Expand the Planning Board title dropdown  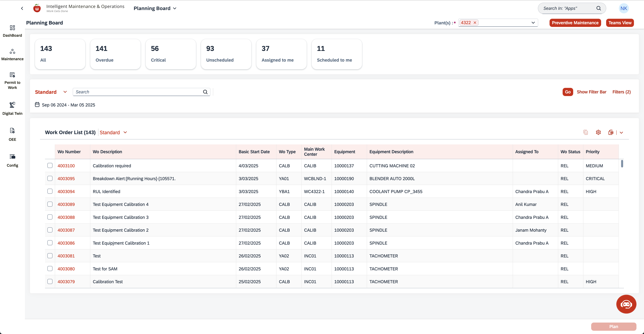175,8
